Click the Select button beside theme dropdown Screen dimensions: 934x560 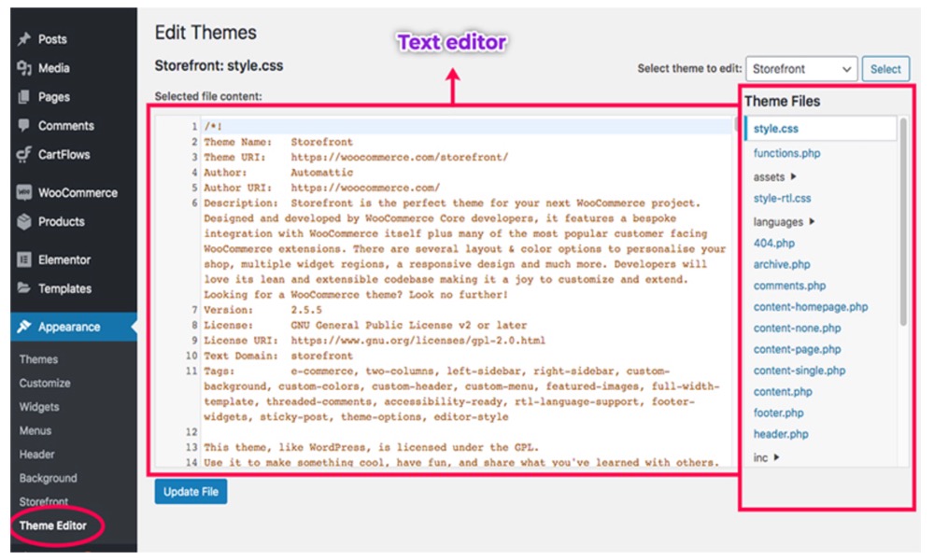click(x=885, y=69)
